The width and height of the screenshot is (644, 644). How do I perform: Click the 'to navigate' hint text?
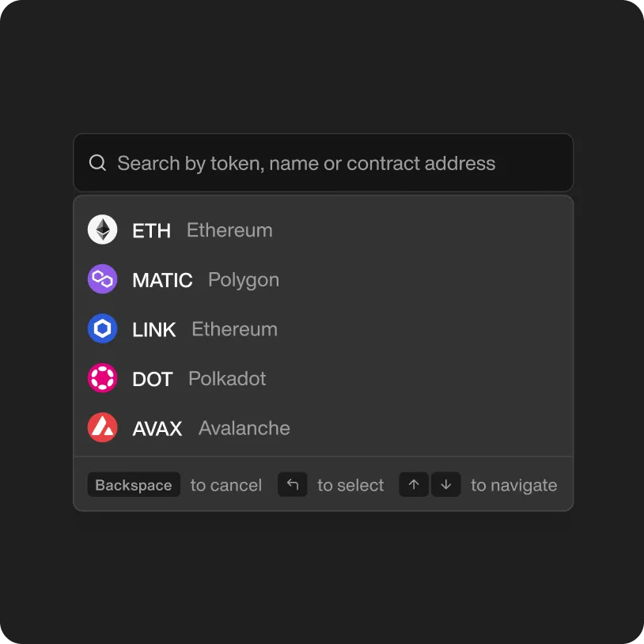click(x=513, y=484)
